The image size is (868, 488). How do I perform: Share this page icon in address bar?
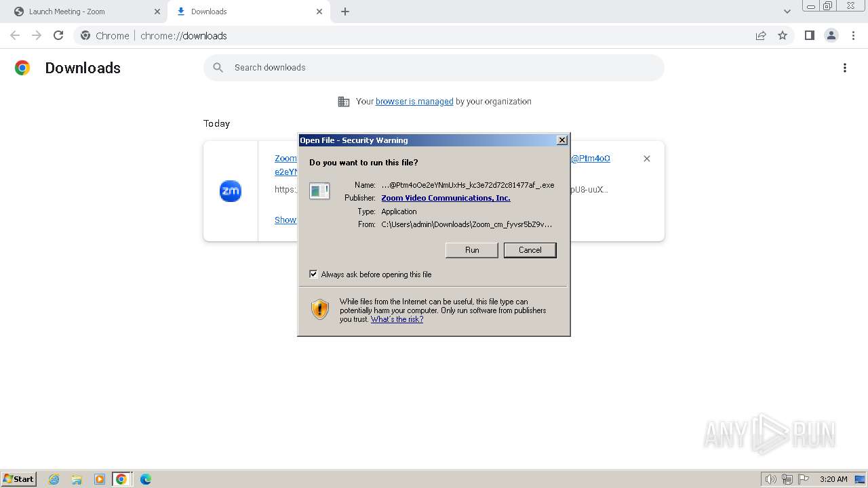(761, 36)
